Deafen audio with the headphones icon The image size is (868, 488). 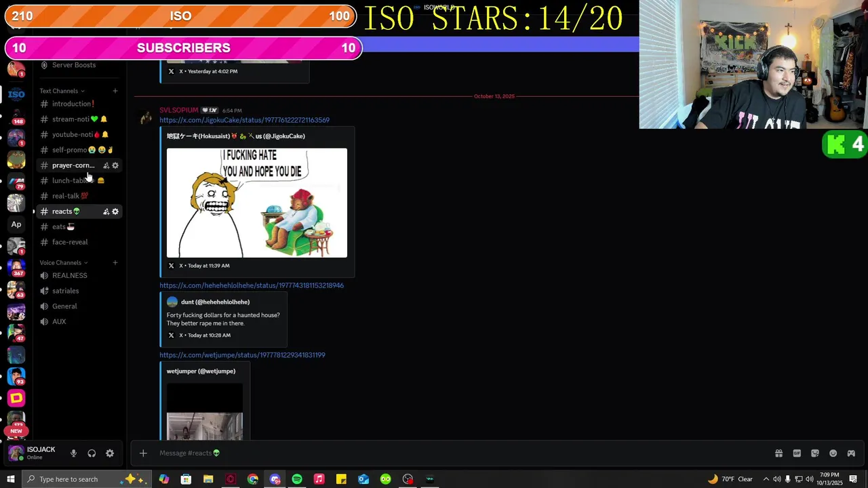pos(92,453)
